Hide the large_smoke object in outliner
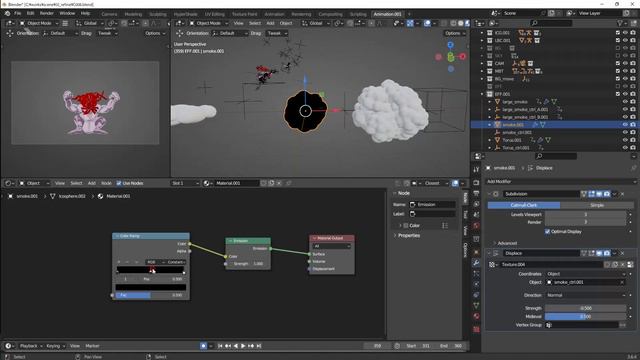This screenshot has width=640, height=360. pyautogui.click(x=625, y=102)
